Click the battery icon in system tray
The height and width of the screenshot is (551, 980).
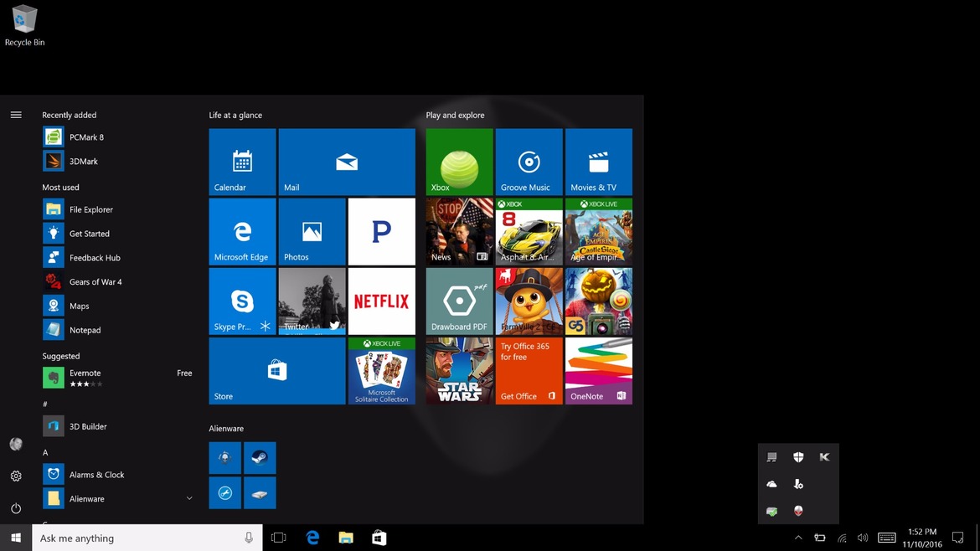(x=820, y=538)
